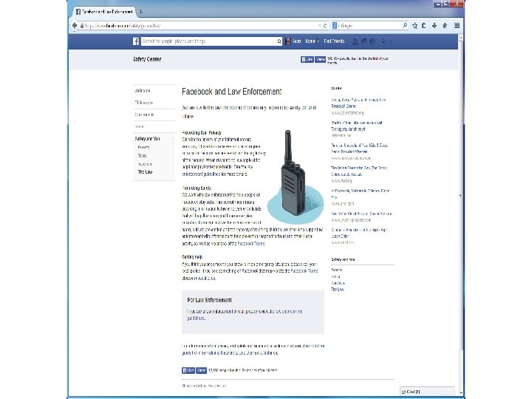Open a new browser tab with plus
The height and width of the screenshot is (399, 532).
pyautogui.click(x=141, y=12)
